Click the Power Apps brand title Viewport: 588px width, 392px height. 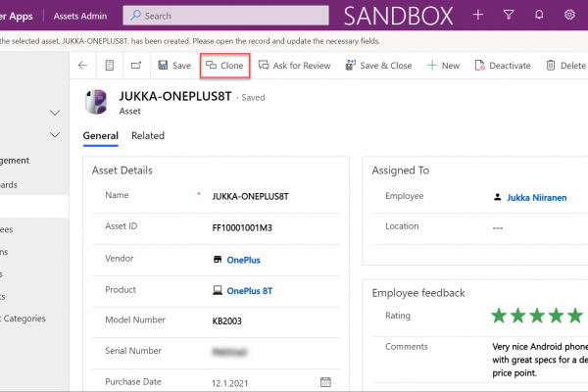pos(17,16)
